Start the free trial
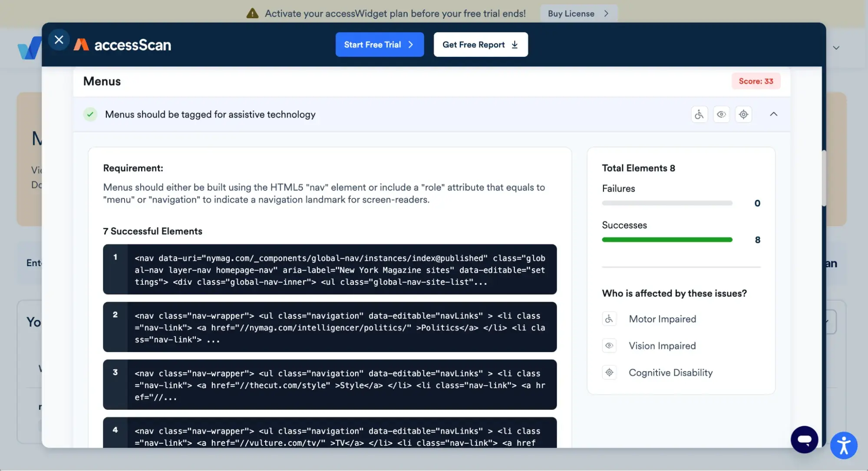Screen dimensions: 868x471 click(x=380, y=44)
